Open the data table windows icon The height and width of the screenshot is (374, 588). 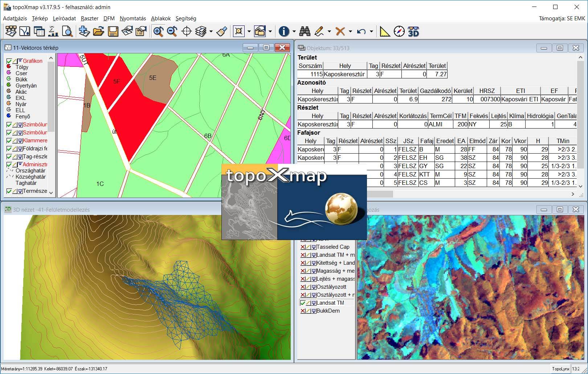click(x=39, y=32)
